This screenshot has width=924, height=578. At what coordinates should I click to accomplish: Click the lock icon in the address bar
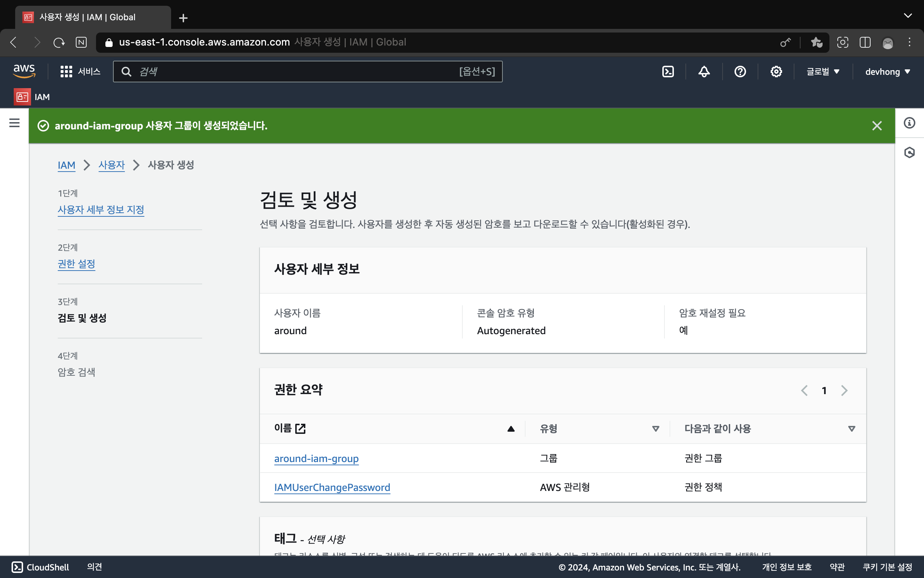[109, 42]
